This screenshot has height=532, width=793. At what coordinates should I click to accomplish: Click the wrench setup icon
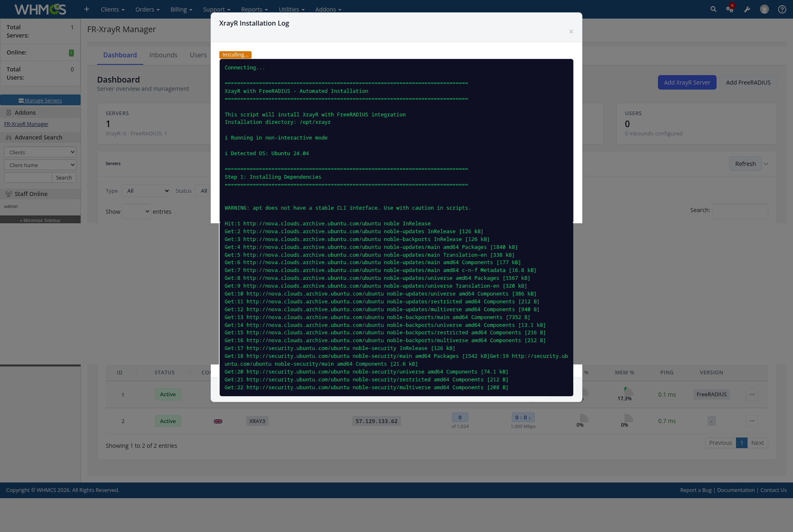click(747, 9)
